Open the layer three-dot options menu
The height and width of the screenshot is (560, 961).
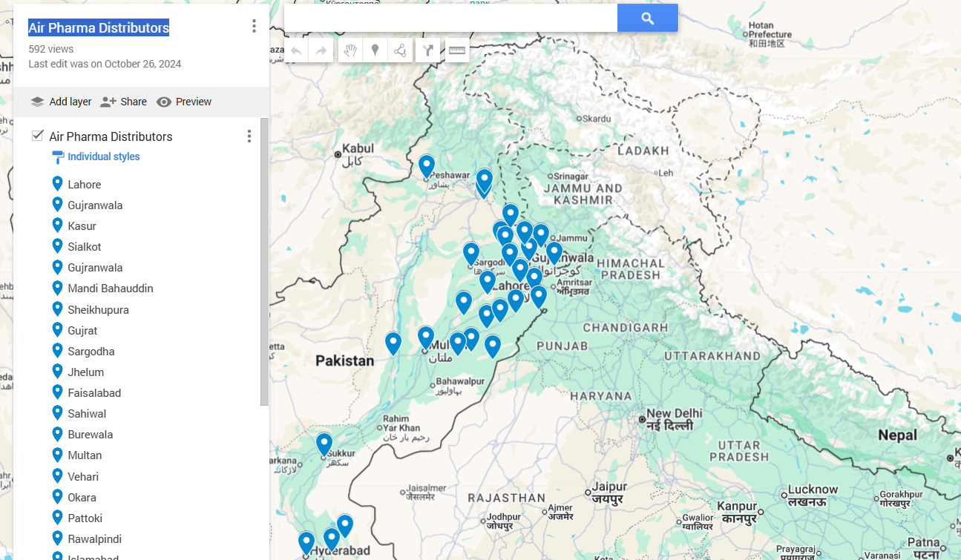[x=249, y=136]
